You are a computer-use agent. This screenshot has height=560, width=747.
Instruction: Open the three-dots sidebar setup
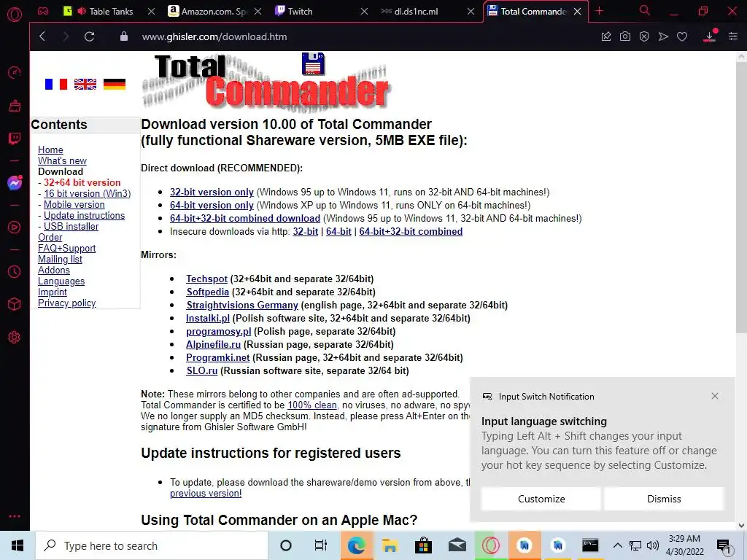click(15, 516)
